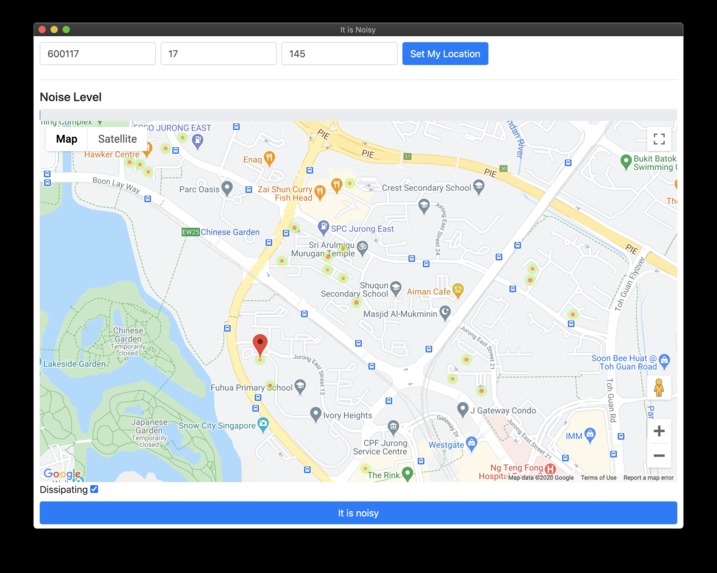This screenshot has height=573, width=717.
Task: Open the Terms of Use link
Action: click(x=599, y=477)
